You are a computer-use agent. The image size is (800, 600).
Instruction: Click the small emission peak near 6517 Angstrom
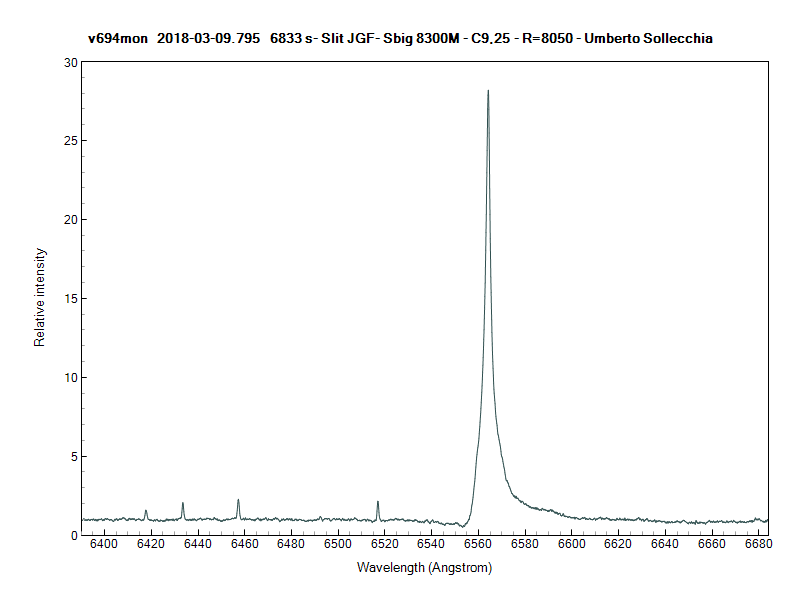[378, 502]
